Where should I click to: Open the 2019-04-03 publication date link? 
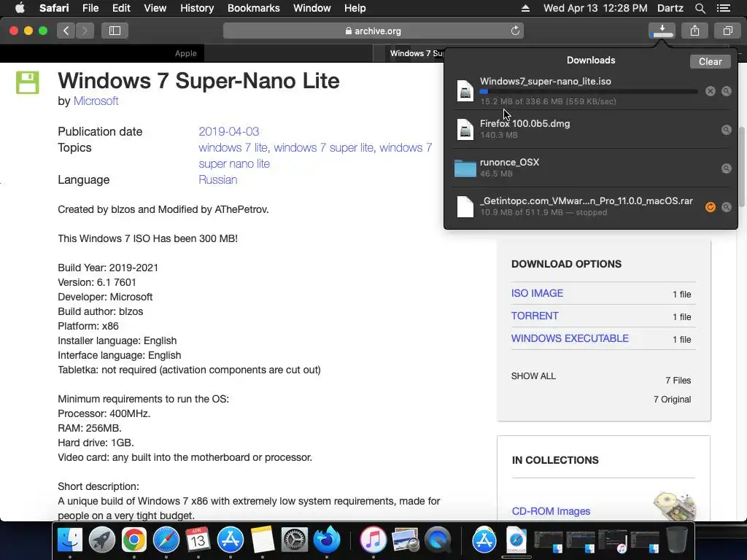(228, 131)
